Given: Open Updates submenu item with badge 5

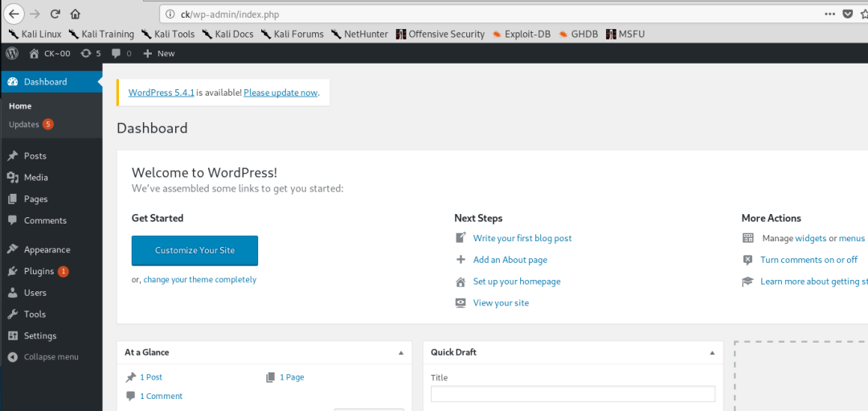Looking at the screenshot, I should (x=31, y=125).
